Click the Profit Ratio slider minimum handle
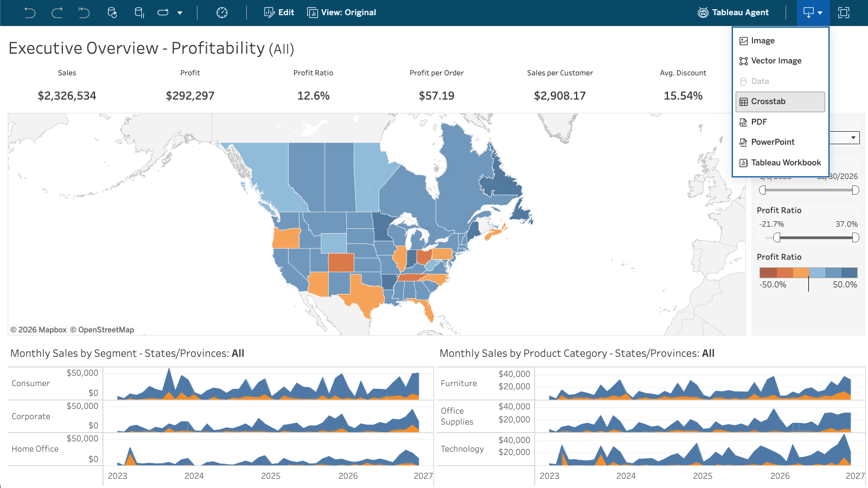Screen dimensions: 868x488 pos(777,237)
